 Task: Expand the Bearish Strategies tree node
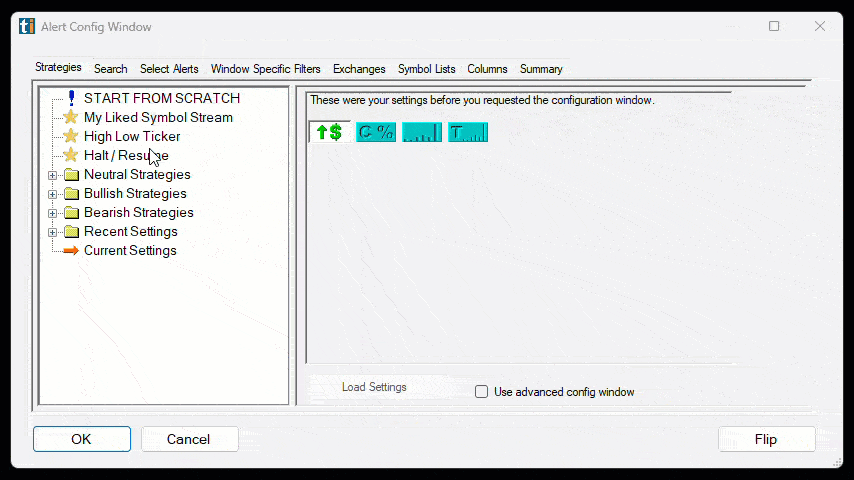52,213
